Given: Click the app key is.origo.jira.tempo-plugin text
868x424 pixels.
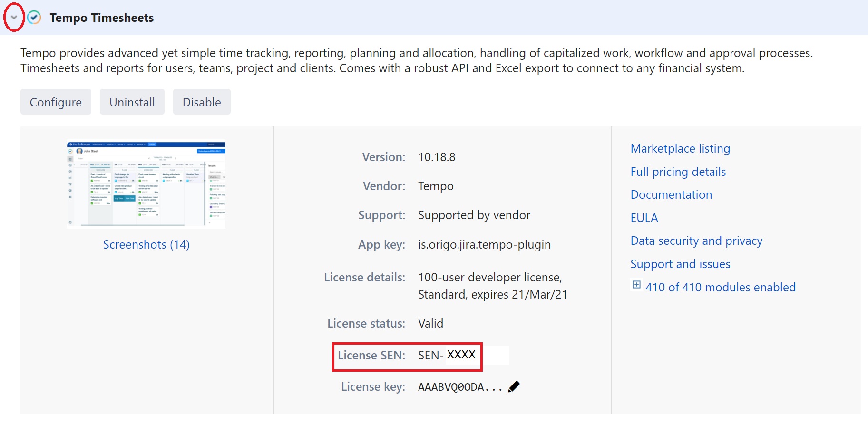Looking at the screenshot, I should (x=484, y=245).
